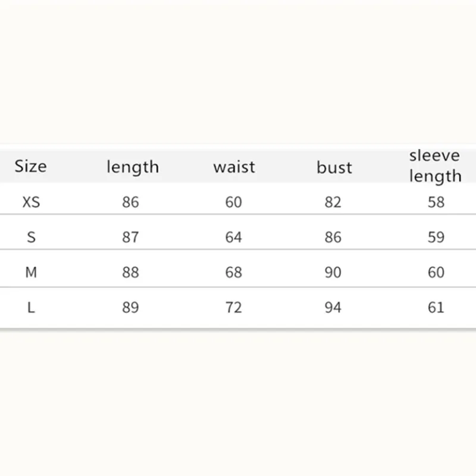
Task: Select the "waist" column header
Action: pyautogui.click(x=234, y=167)
